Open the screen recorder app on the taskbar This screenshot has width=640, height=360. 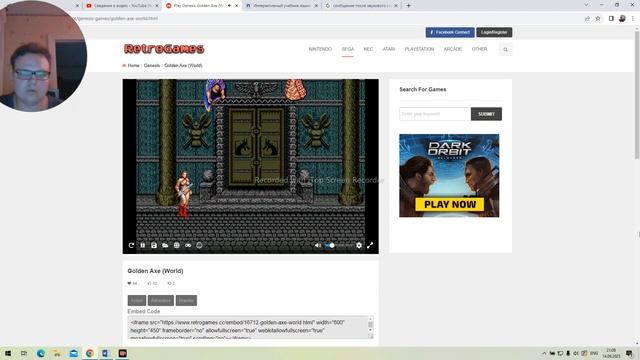tap(122, 353)
